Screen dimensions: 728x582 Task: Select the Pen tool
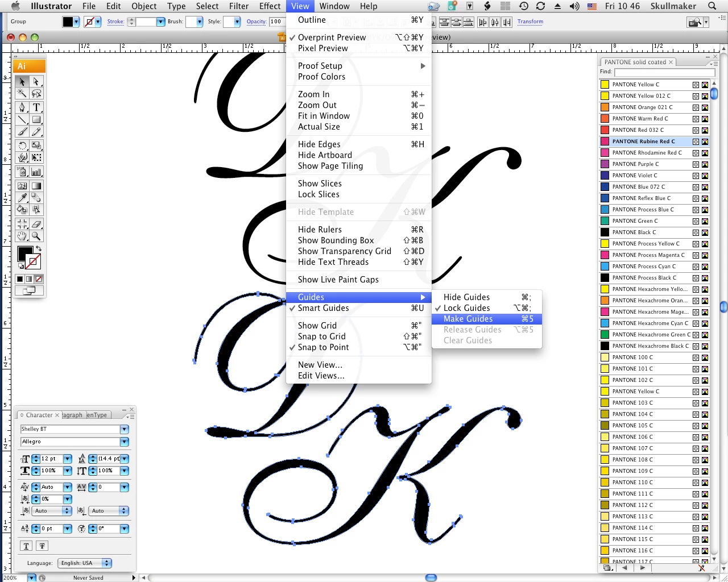coord(22,107)
